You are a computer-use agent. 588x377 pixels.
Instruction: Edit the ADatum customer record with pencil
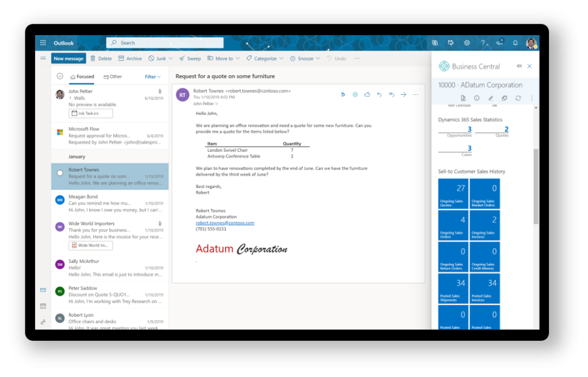[490, 98]
